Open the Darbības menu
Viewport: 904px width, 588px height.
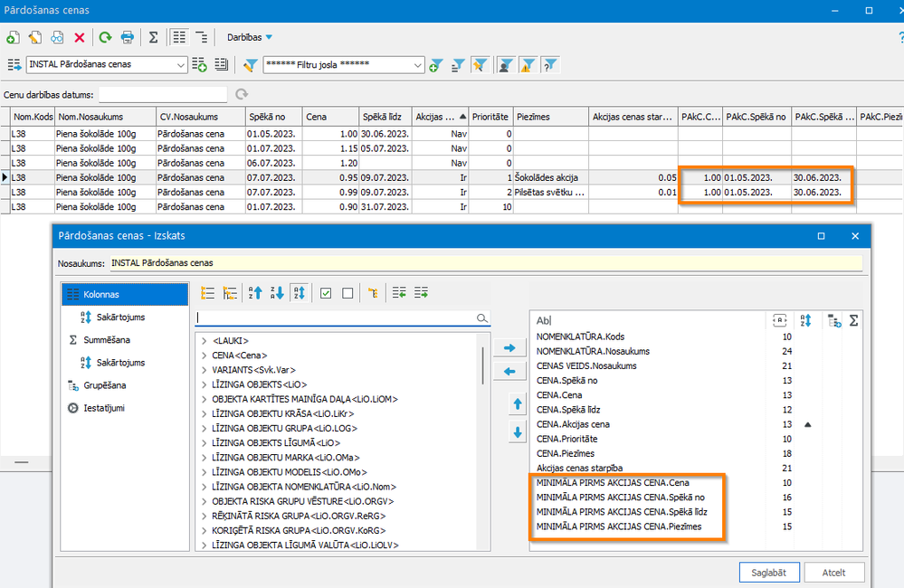point(249,37)
